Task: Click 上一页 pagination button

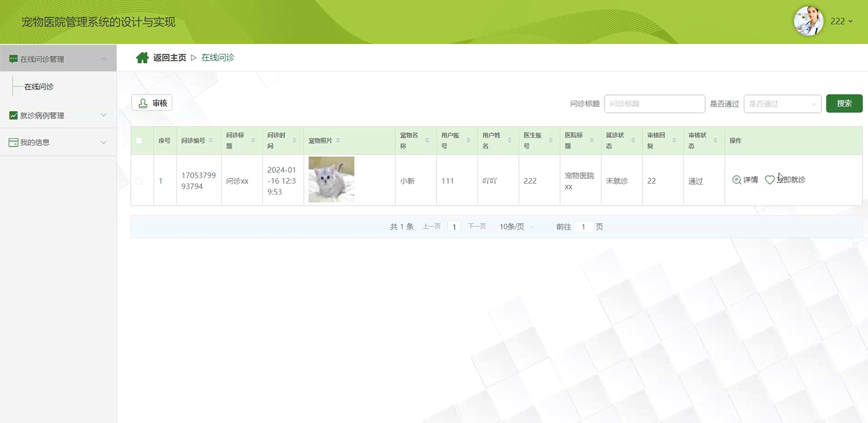Action: pos(432,226)
